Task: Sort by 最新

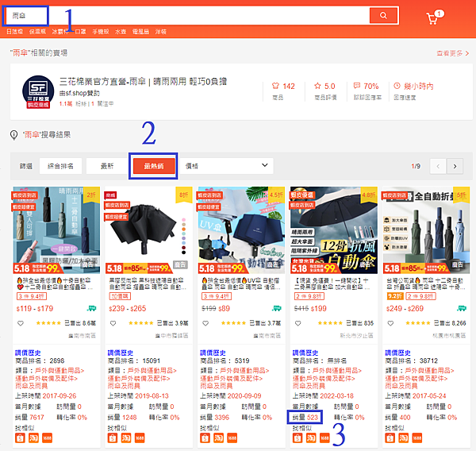Action: tap(107, 166)
